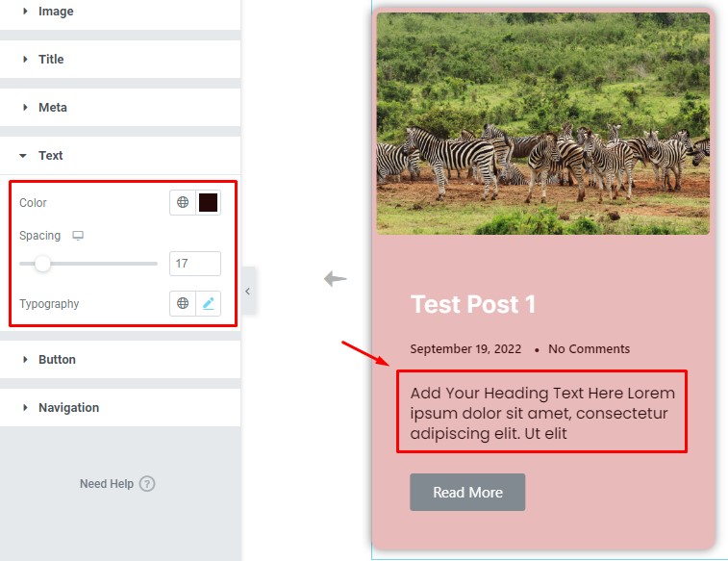This screenshot has height=561, width=728.
Task: Open the dark text color swatch
Action: click(x=209, y=202)
